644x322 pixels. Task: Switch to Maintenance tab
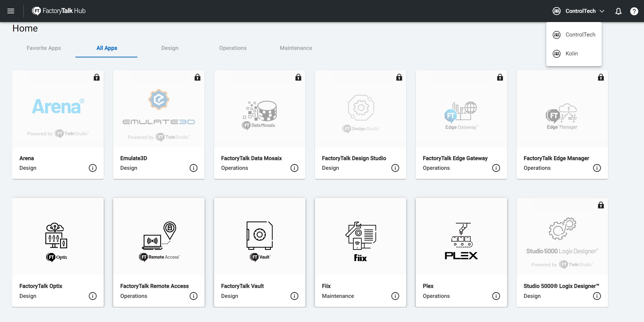click(296, 48)
